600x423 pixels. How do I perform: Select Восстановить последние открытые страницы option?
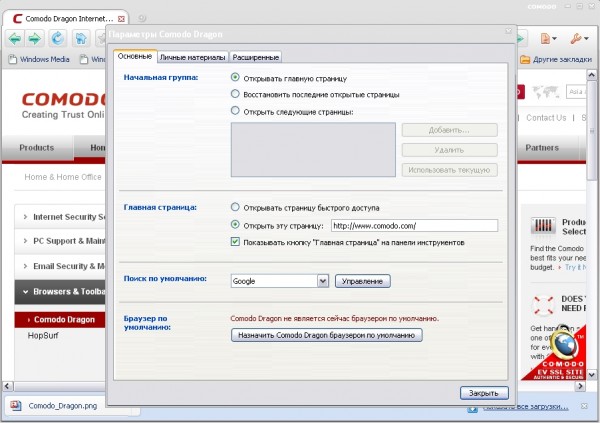click(235, 94)
